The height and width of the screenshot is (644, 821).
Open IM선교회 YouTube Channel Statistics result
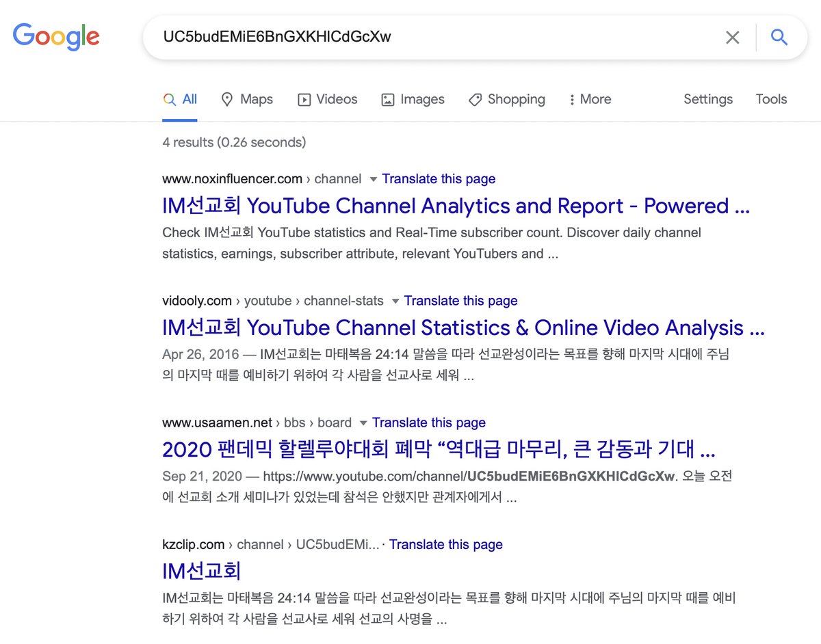463,327
